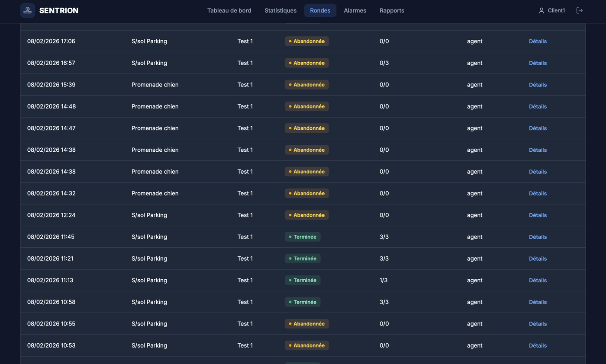The height and width of the screenshot is (364, 606).
Task: Click the Abandonnée badge on 12:24 row
Action: coord(307,215)
